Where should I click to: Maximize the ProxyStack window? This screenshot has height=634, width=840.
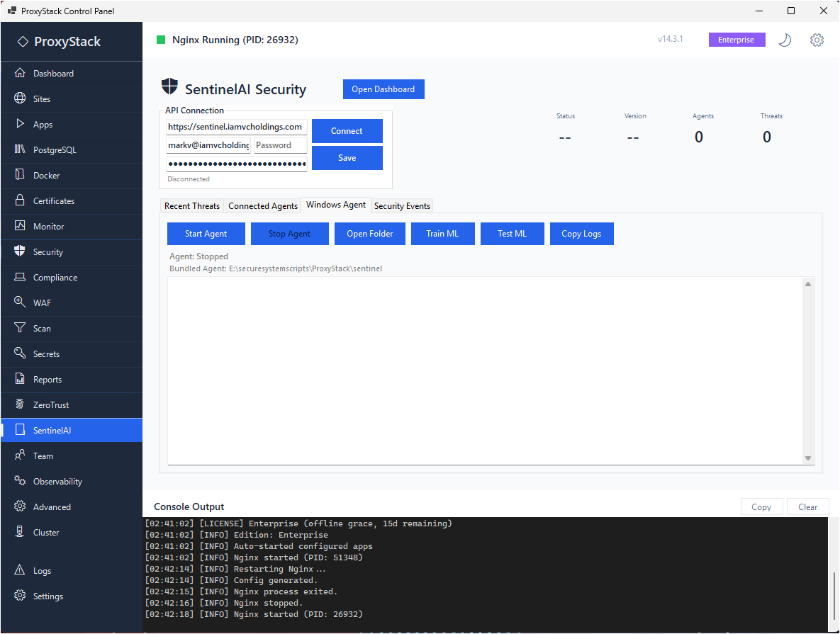tap(790, 11)
